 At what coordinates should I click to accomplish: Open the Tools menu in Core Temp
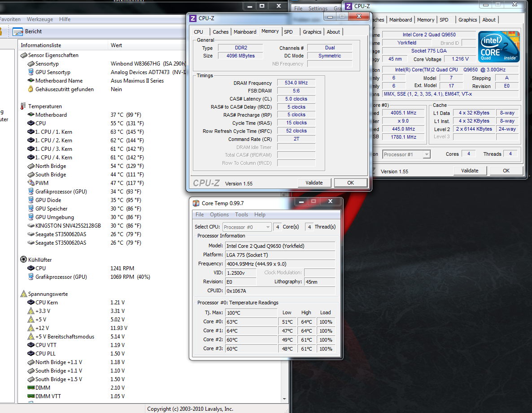click(241, 215)
